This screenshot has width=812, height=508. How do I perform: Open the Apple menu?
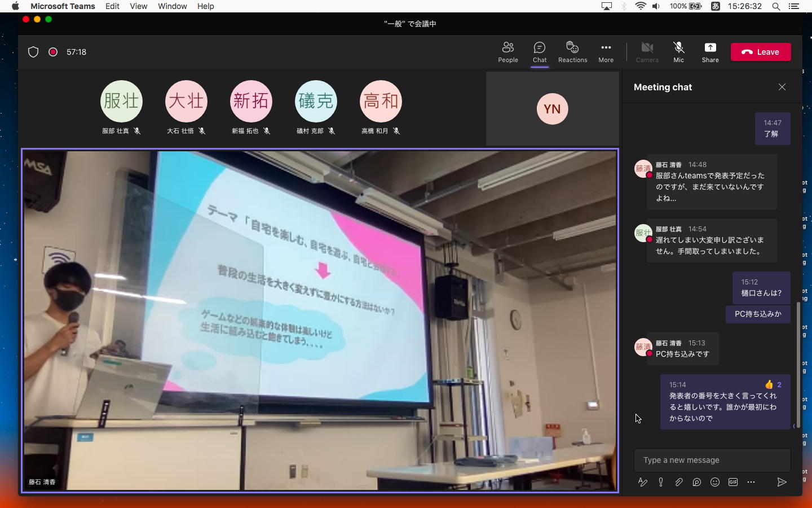[15, 6]
